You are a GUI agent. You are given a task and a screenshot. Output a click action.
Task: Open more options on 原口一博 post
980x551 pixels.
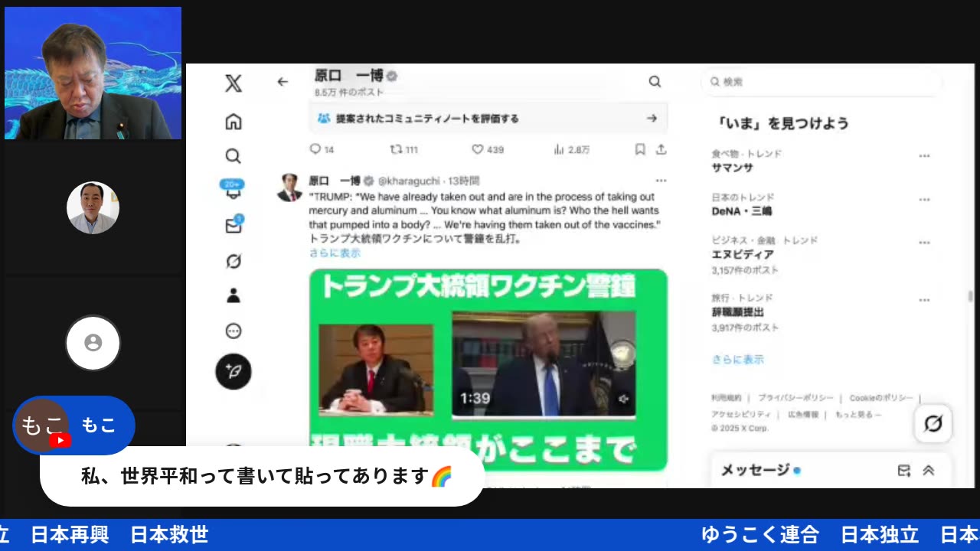(x=661, y=181)
